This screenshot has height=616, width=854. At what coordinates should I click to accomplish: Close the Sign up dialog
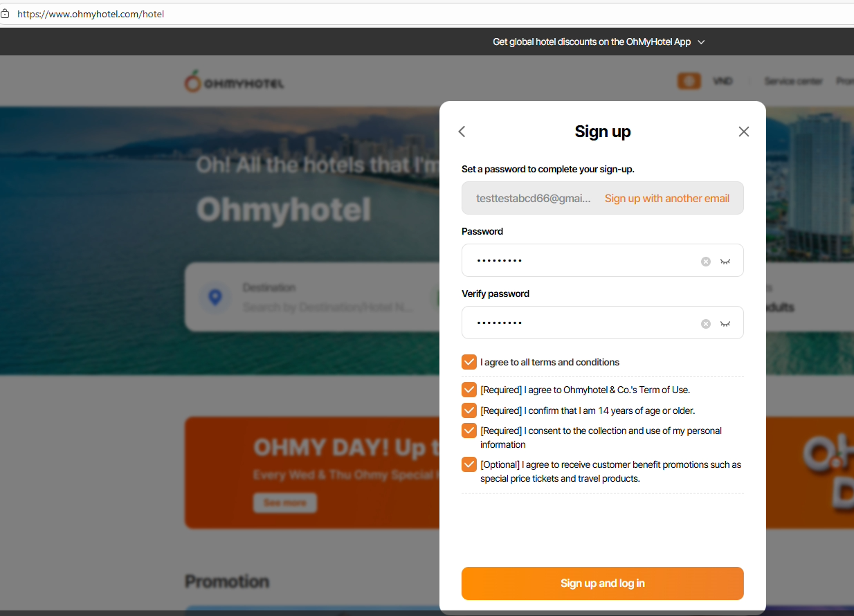click(x=744, y=132)
